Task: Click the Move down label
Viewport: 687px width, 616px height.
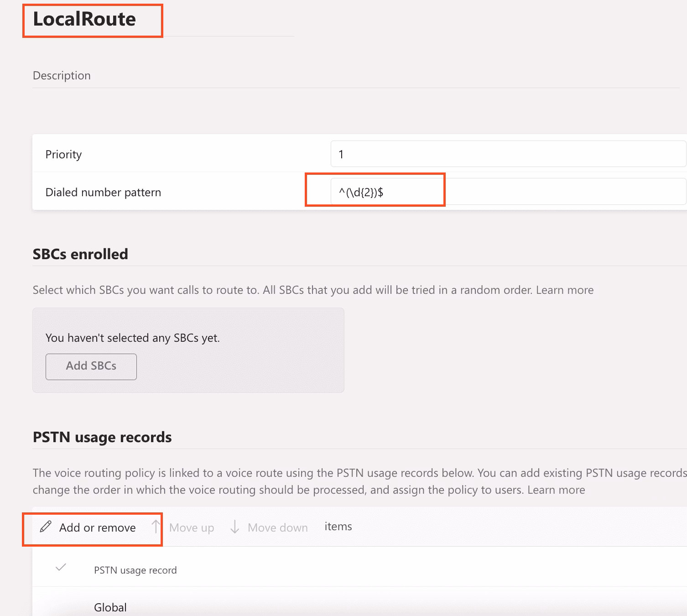Action: tap(278, 528)
